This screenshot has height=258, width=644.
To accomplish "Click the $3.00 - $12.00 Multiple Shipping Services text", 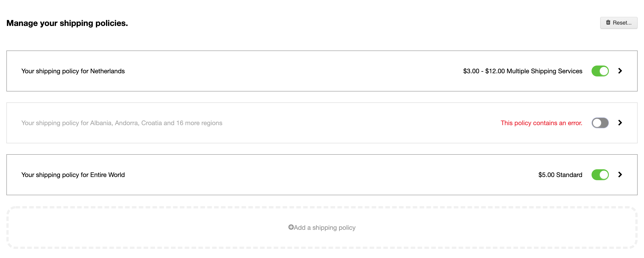I will coord(523,71).
